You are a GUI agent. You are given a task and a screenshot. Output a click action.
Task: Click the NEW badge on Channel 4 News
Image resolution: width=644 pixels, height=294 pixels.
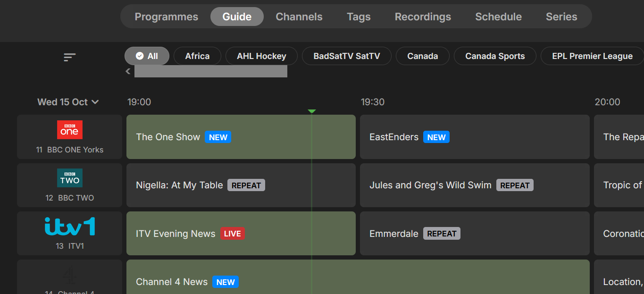(x=226, y=282)
